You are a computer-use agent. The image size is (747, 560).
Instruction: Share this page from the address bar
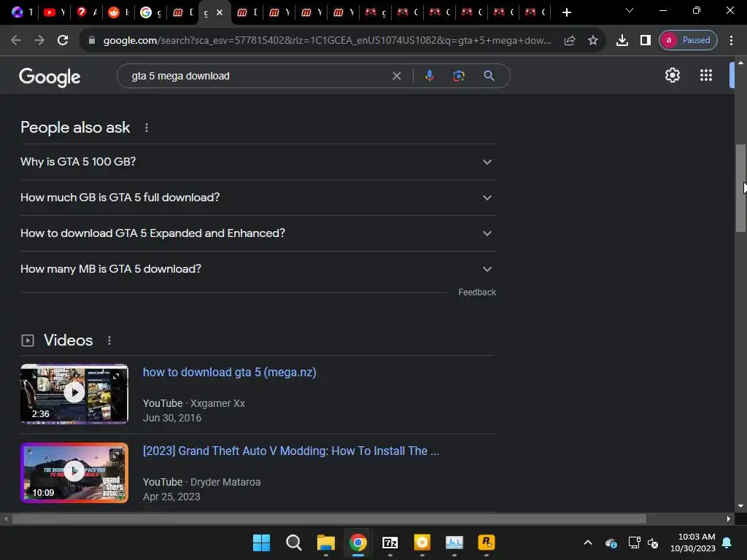(x=570, y=41)
